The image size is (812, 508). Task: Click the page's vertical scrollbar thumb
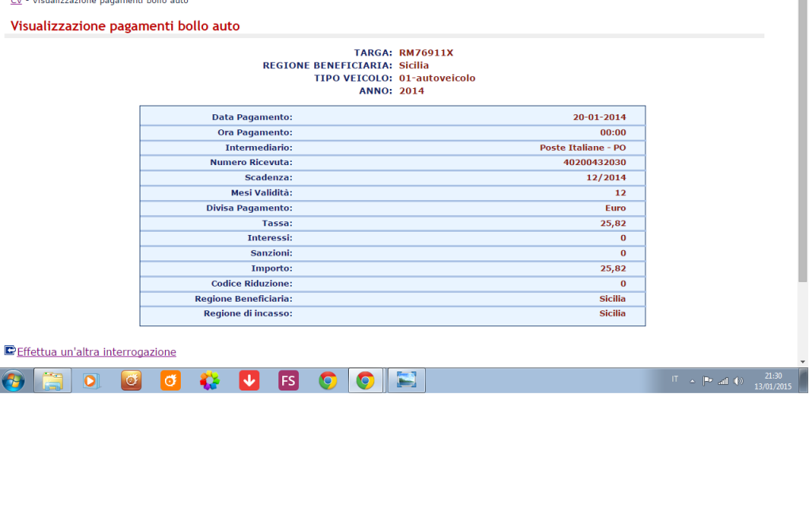point(802,143)
